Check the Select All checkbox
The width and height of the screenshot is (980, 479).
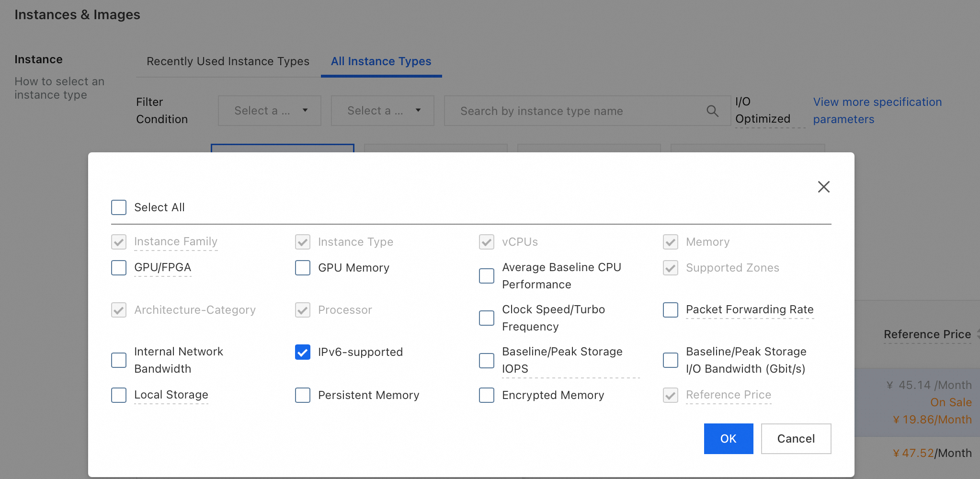click(x=119, y=207)
